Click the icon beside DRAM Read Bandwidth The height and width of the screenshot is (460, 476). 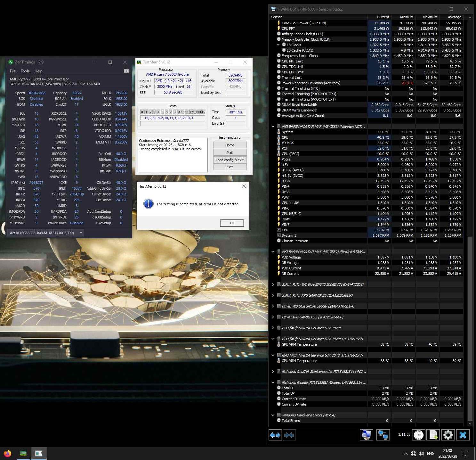(278, 105)
